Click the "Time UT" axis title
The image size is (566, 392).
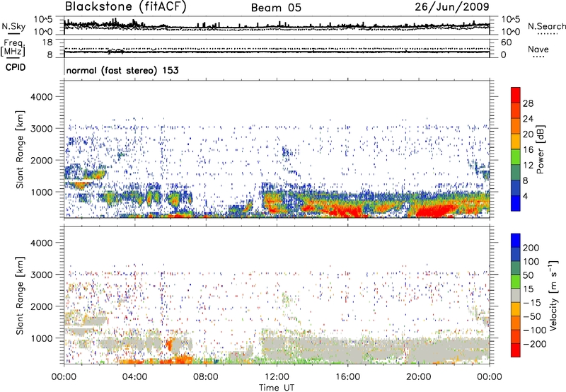(x=277, y=388)
